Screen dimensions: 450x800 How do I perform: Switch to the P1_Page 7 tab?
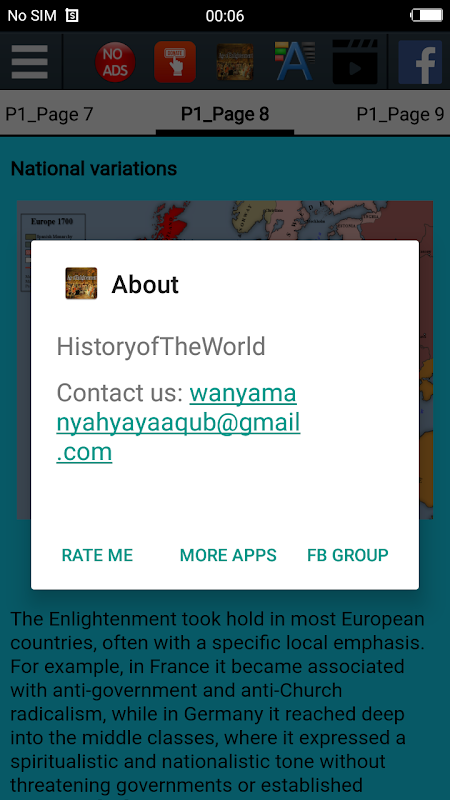(49, 114)
